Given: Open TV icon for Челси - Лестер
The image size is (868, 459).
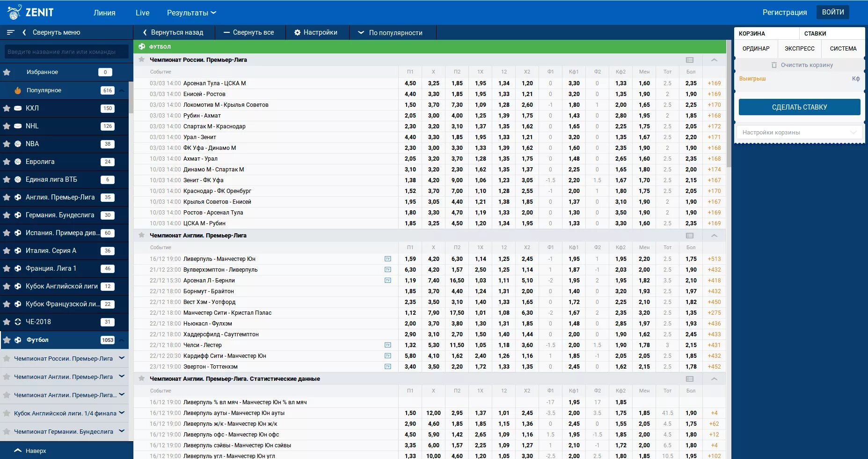Looking at the screenshot, I should click(387, 345).
